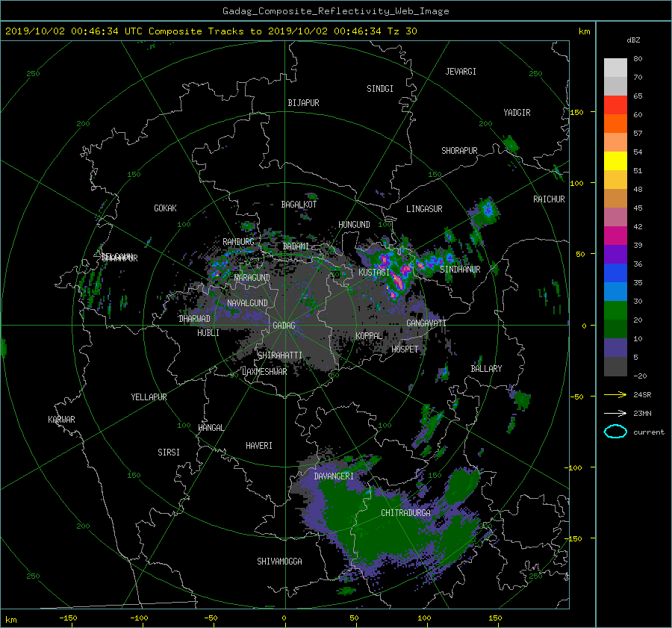
Task: Click the GADAG radar center label
Action: pyautogui.click(x=284, y=326)
